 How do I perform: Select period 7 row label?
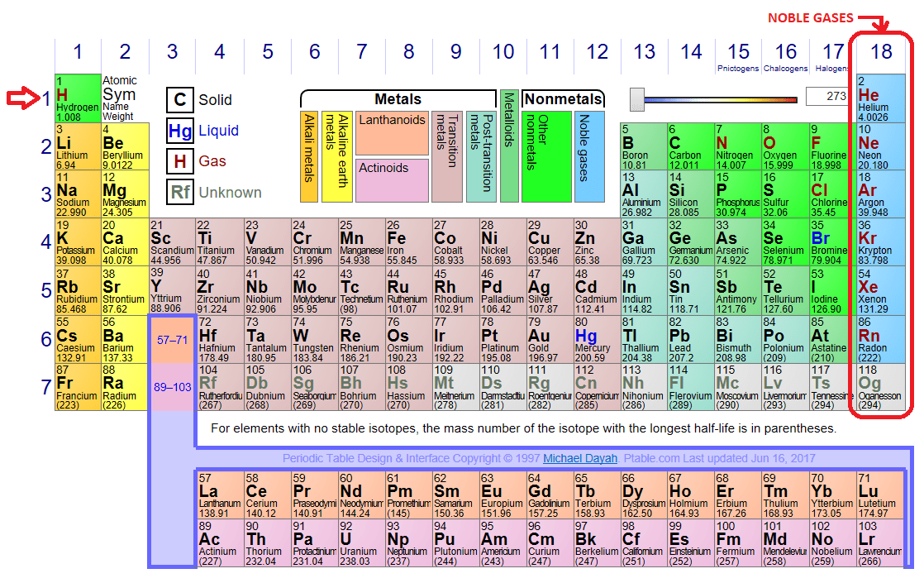coord(46,387)
